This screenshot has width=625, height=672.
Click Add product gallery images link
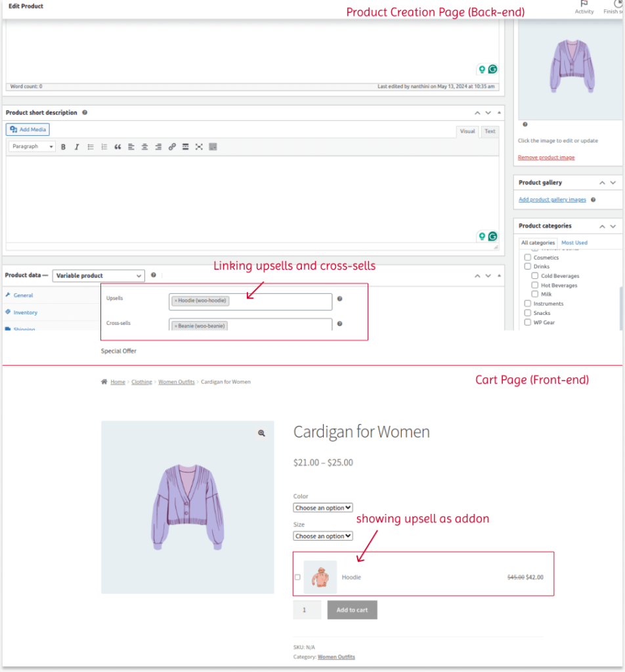coord(552,199)
